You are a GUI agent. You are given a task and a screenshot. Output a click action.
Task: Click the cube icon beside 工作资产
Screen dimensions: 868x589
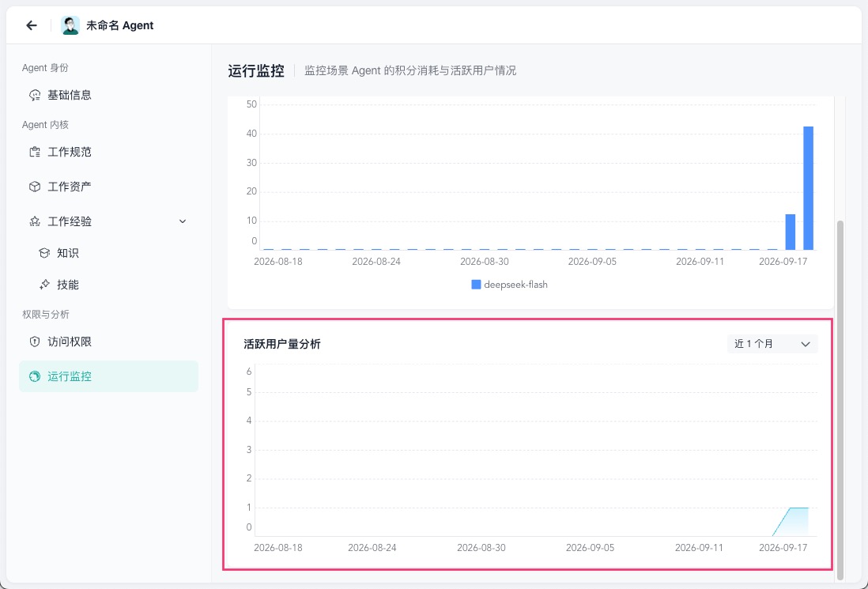(35, 187)
